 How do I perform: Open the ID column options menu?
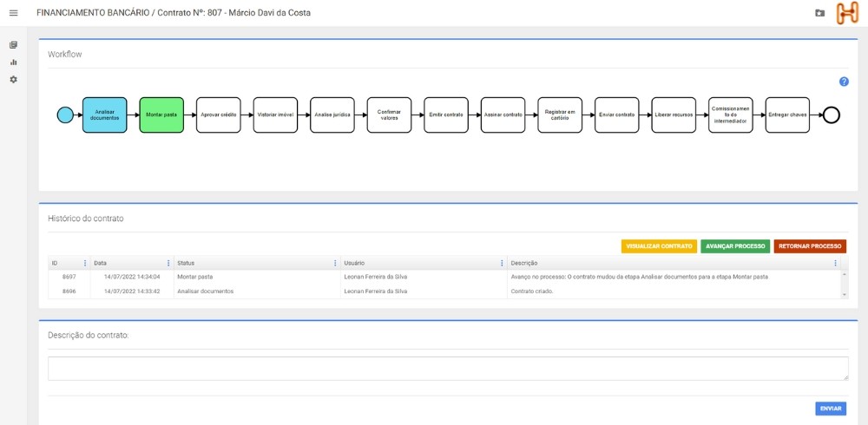click(85, 263)
